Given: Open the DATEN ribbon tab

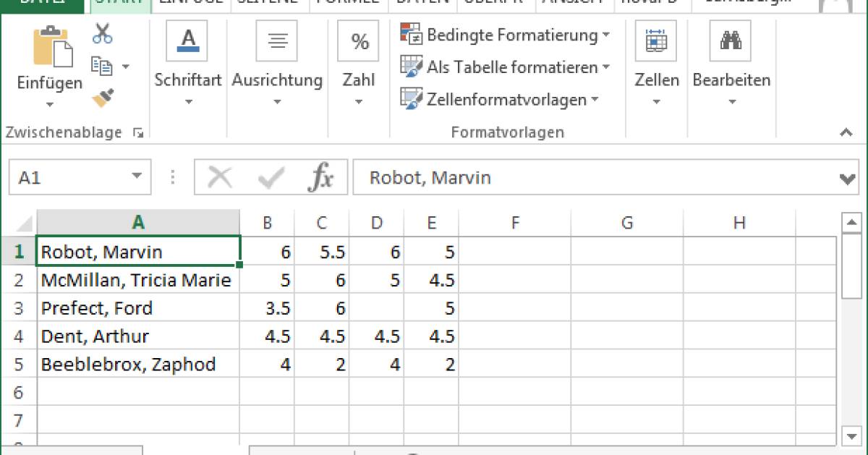Looking at the screenshot, I should (x=422, y=4).
